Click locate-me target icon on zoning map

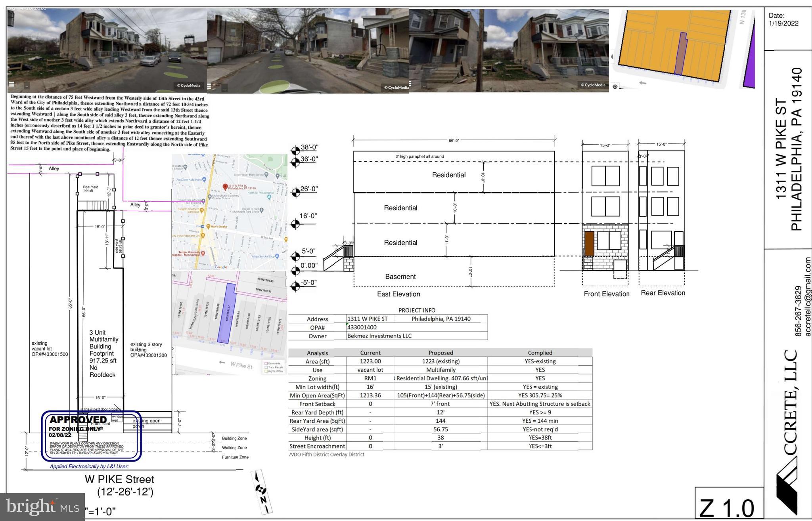[x=615, y=86]
